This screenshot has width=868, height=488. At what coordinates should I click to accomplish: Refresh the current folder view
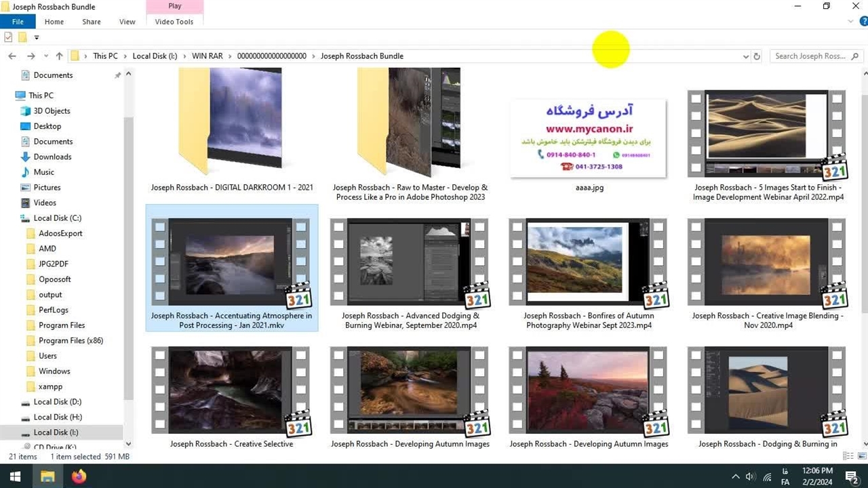pos(757,56)
